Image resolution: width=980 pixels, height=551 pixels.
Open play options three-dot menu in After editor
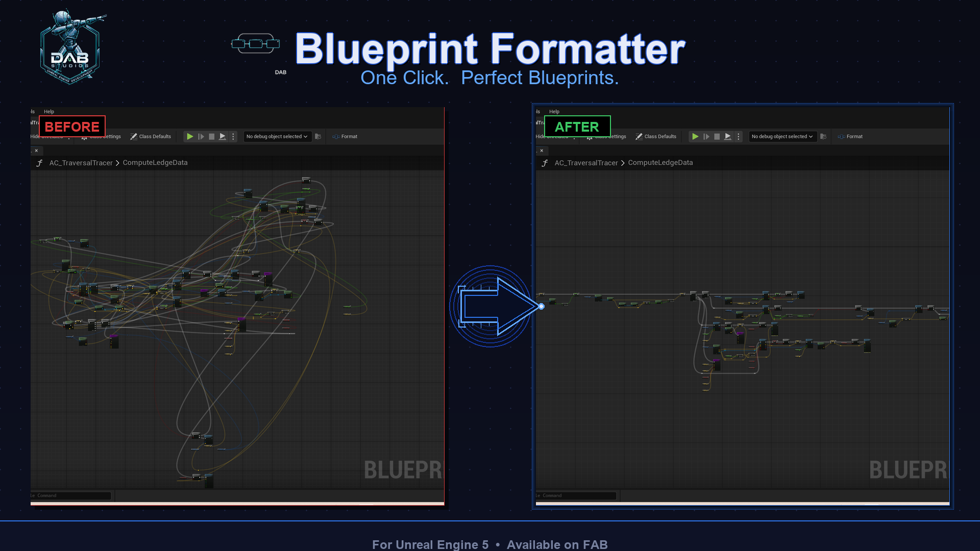click(x=739, y=137)
